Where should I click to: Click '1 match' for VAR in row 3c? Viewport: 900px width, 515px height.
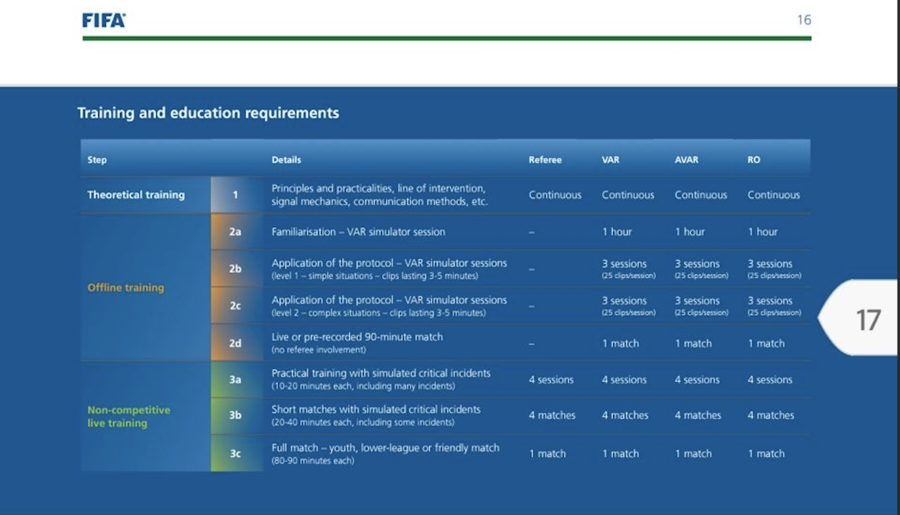click(620, 454)
